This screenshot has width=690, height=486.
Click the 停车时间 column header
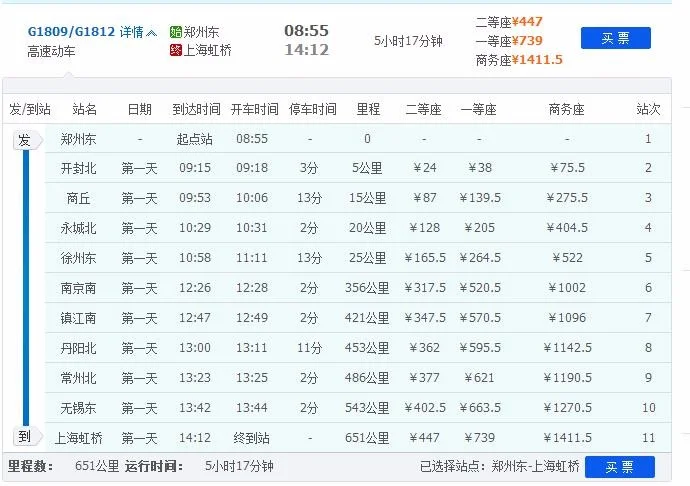coord(312,109)
